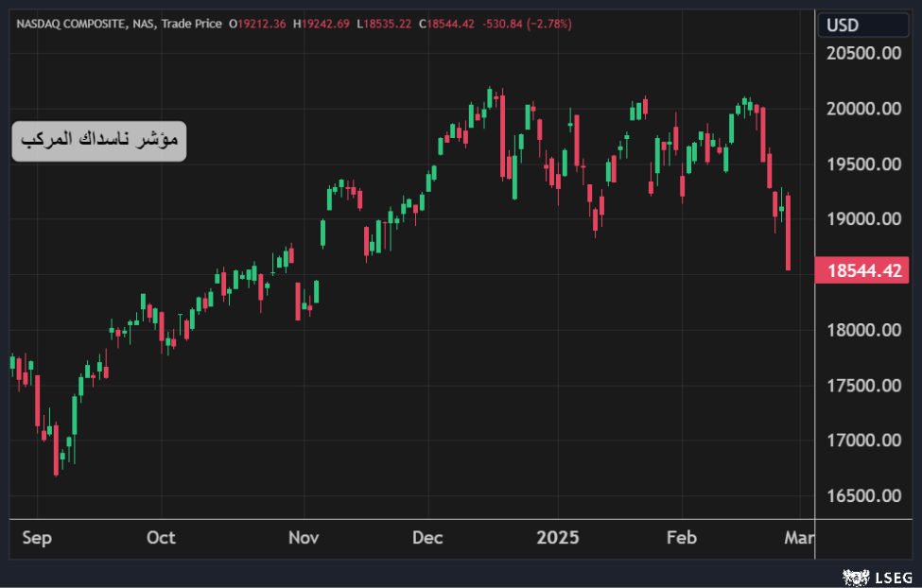Click the Oct label on time axis

tap(161, 538)
